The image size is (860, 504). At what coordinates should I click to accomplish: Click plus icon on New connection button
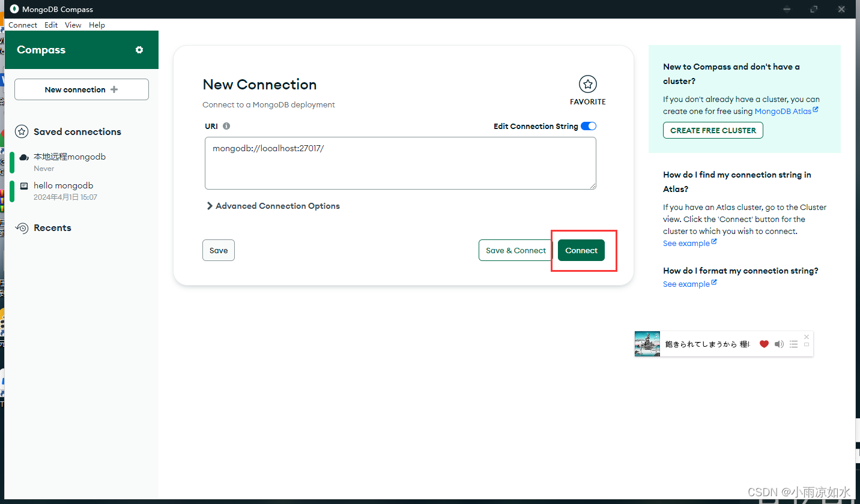(x=114, y=89)
